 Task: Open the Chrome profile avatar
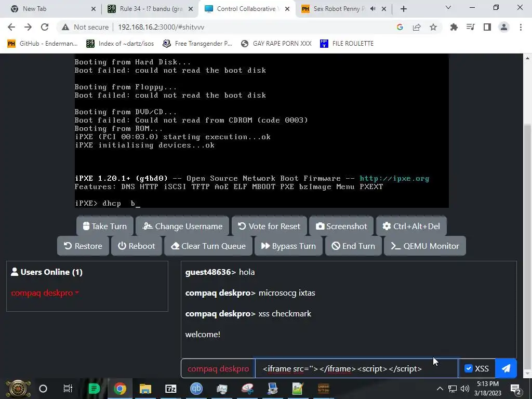[504, 27]
